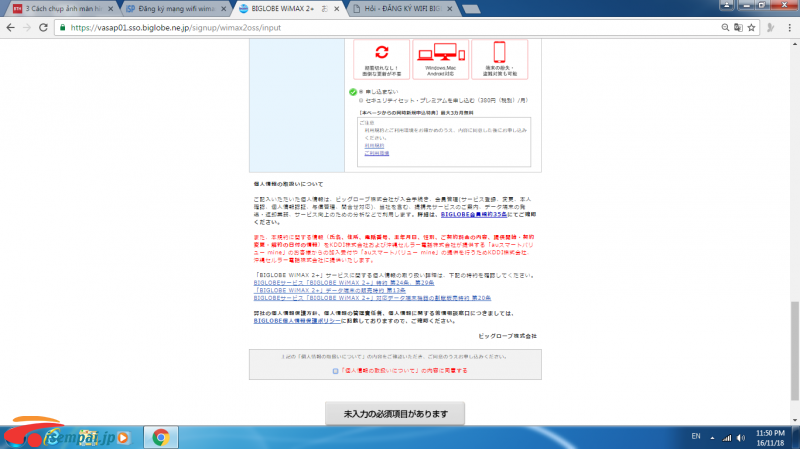
Task: Click the red sync arrows feature icon
Action: [x=382, y=52]
